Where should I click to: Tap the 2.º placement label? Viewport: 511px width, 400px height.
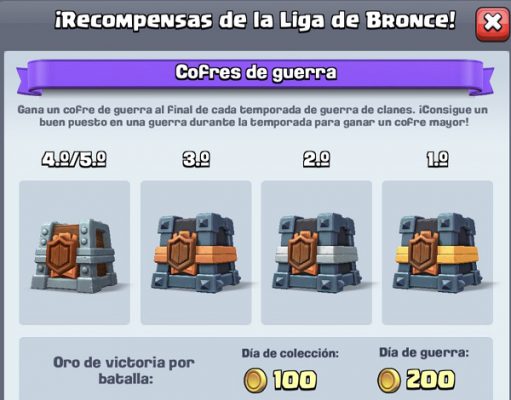click(316, 159)
